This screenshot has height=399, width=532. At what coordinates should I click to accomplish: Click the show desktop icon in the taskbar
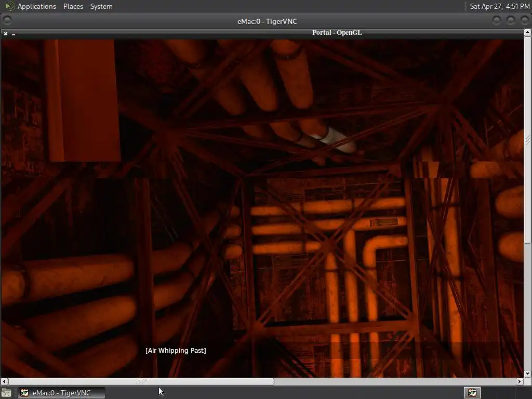(x=6, y=393)
